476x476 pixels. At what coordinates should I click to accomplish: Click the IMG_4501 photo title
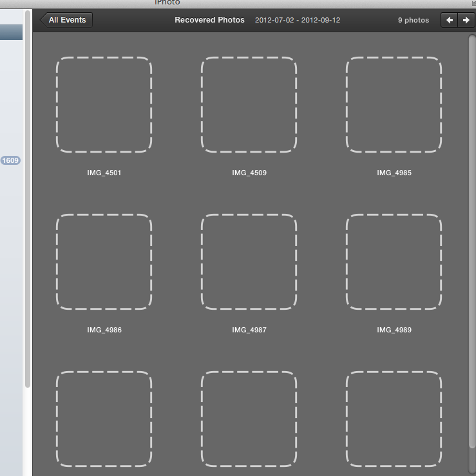pos(104,173)
